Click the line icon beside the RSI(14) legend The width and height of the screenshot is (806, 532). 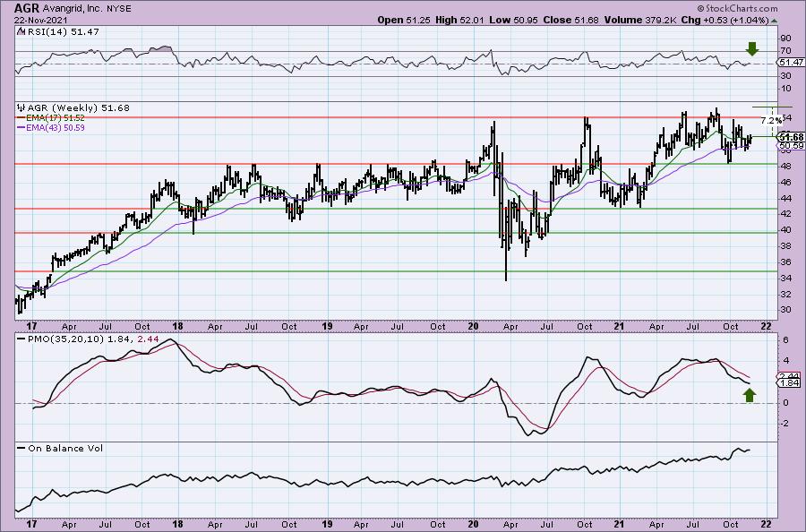21,31
